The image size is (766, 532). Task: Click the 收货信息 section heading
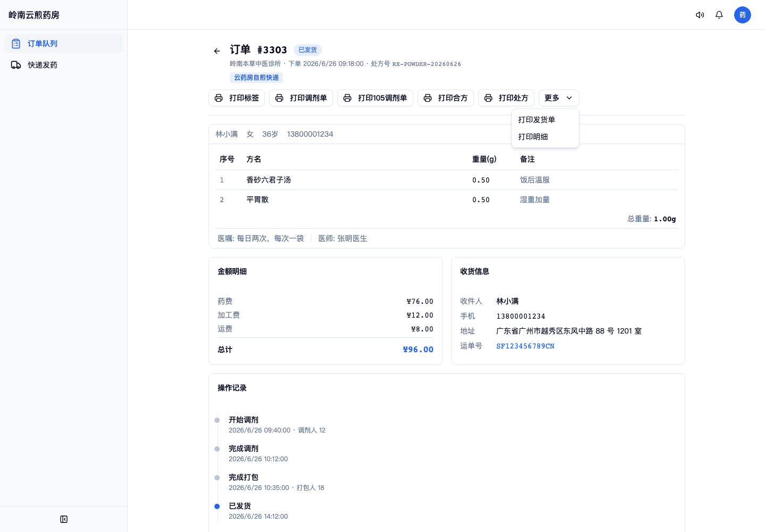point(474,271)
